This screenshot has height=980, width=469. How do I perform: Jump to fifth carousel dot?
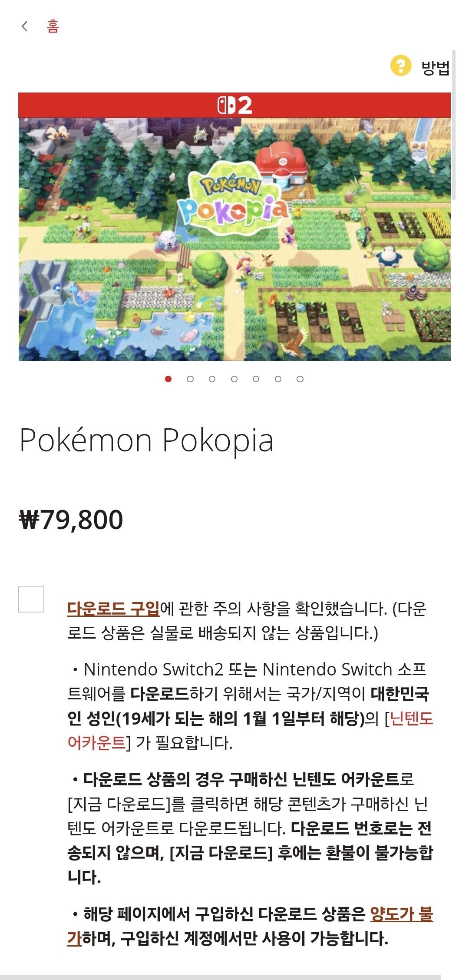tap(256, 379)
